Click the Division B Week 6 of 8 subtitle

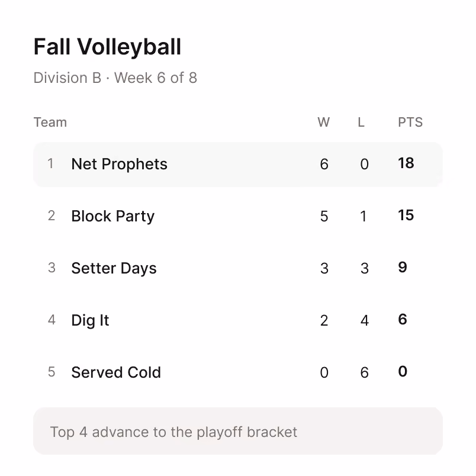115,78
